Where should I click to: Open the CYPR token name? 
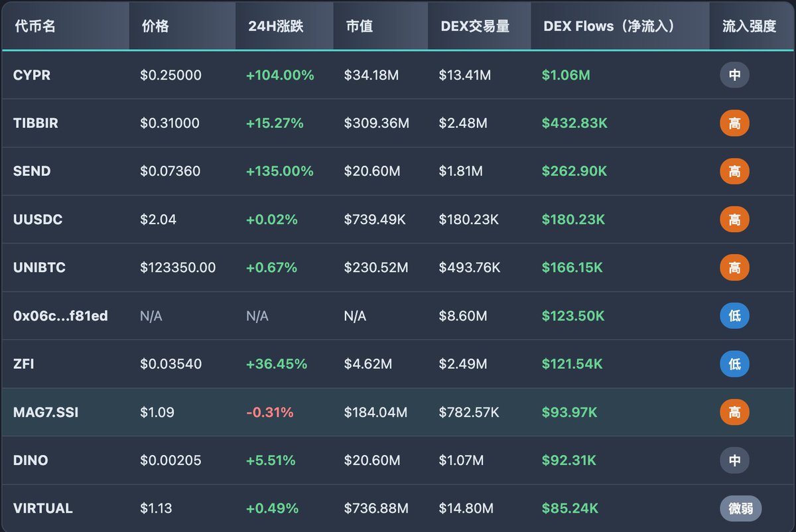click(32, 75)
